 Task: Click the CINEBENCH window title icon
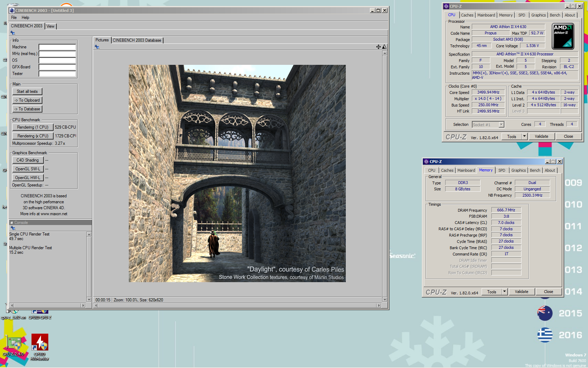coord(12,11)
